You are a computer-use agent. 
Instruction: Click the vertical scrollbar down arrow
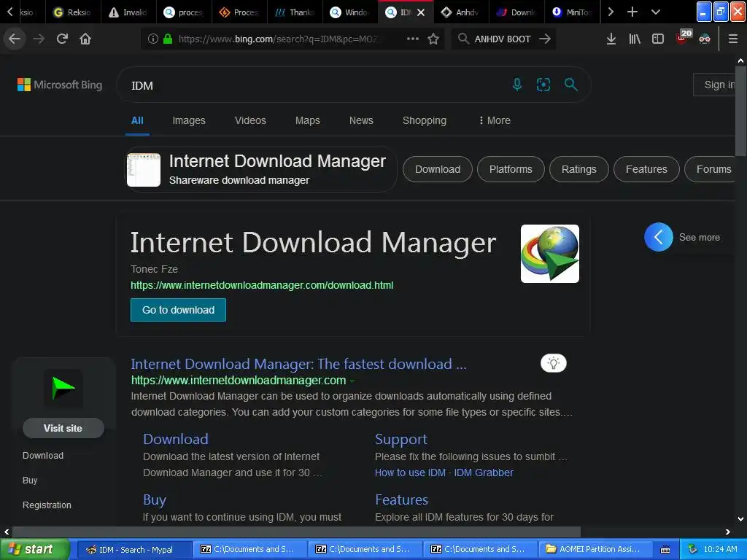(x=741, y=519)
